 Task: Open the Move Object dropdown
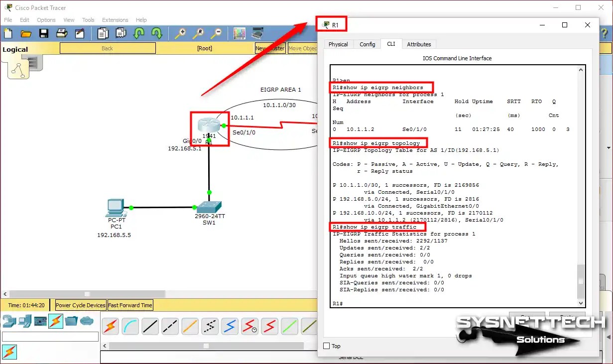[x=303, y=48]
